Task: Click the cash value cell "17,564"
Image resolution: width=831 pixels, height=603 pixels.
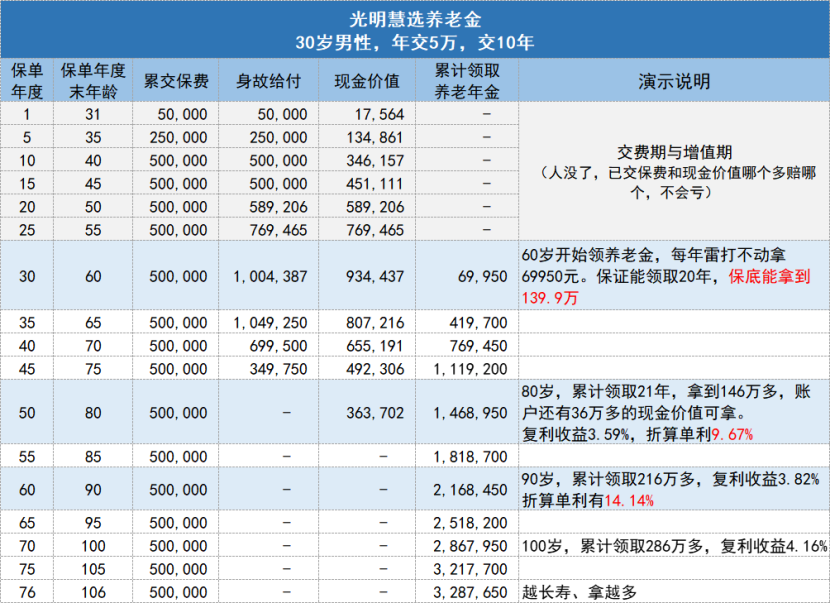Action: coord(379,114)
